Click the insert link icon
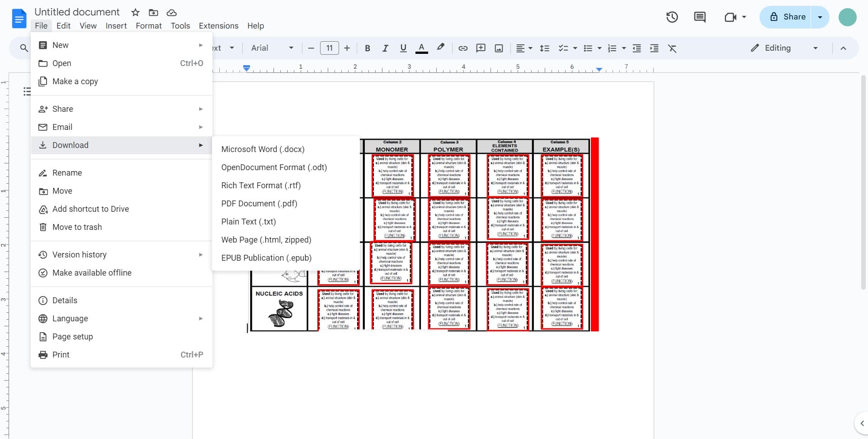Viewport: 868px width, 439px height. click(463, 48)
